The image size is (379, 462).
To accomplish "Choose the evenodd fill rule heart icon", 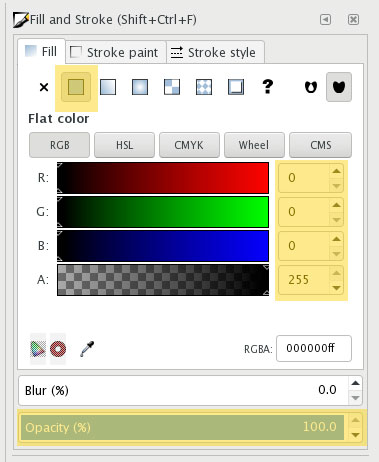I will tap(311, 87).
